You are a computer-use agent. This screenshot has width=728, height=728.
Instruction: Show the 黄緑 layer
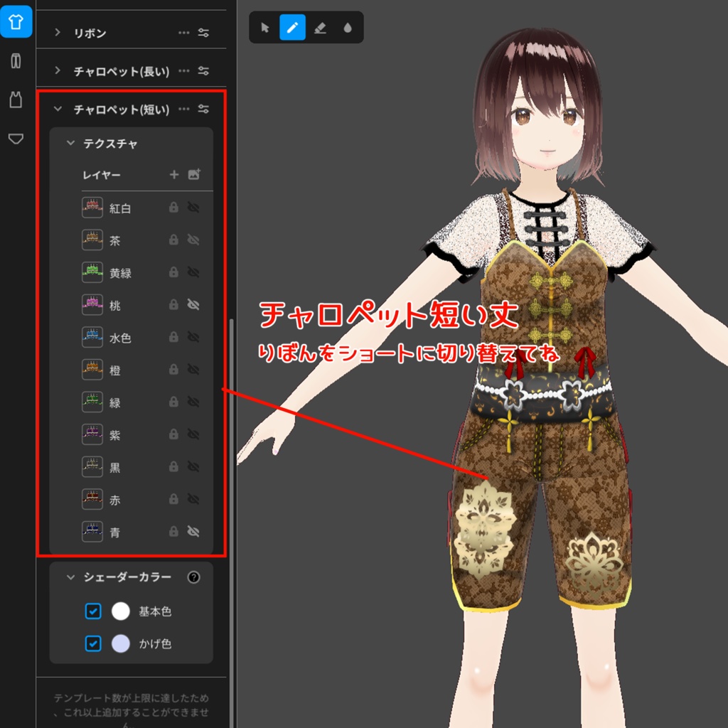click(x=193, y=272)
